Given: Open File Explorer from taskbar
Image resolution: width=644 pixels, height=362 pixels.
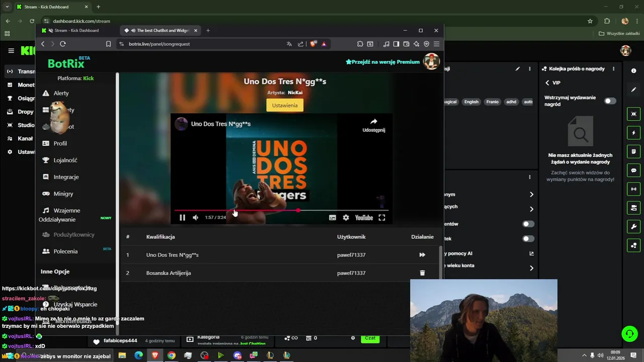Looking at the screenshot, I should (x=122, y=355).
